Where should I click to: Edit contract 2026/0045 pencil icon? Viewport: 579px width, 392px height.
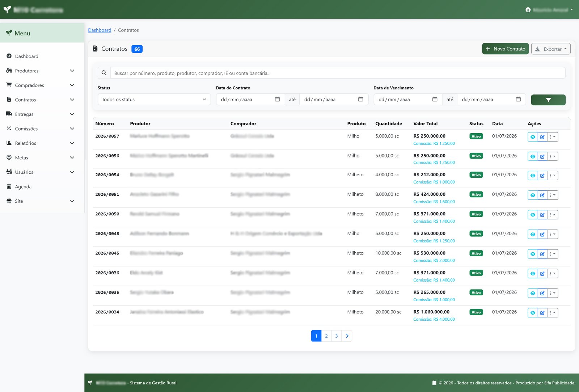pos(542,254)
